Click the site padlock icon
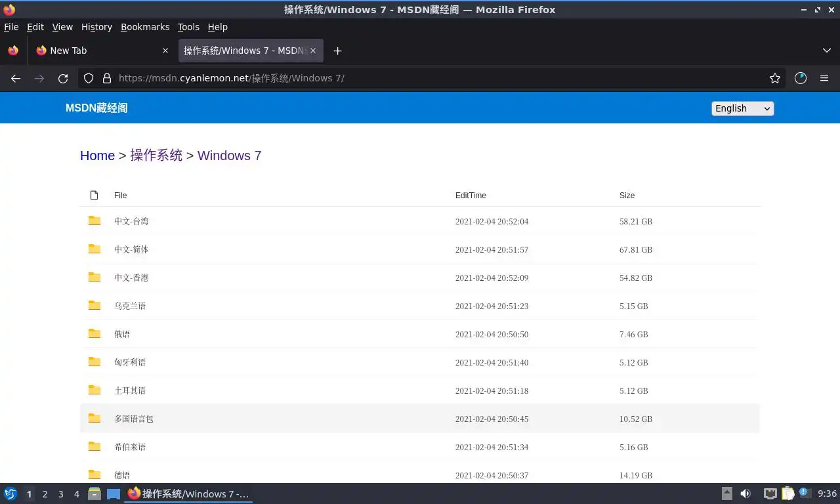The height and width of the screenshot is (504, 840). [x=107, y=78]
